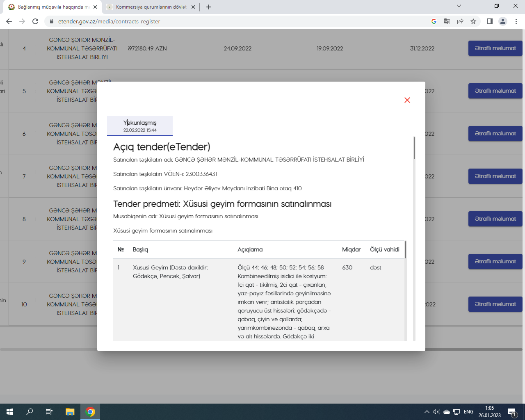
Task: Open a new browser tab
Action: [209, 7]
